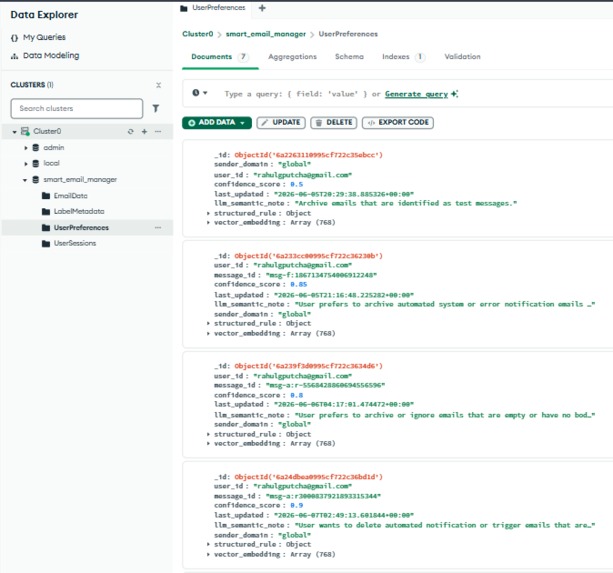
Task: Open new tab with plus icon
Action: click(262, 8)
